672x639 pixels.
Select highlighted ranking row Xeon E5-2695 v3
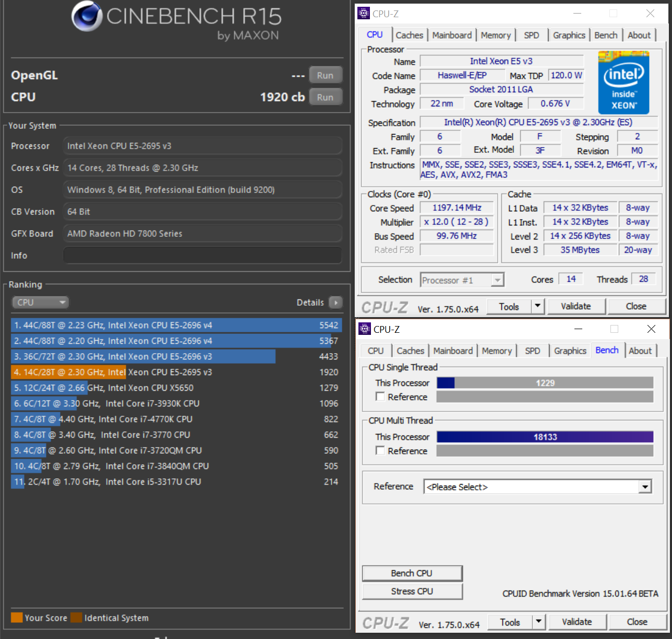[176, 372]
